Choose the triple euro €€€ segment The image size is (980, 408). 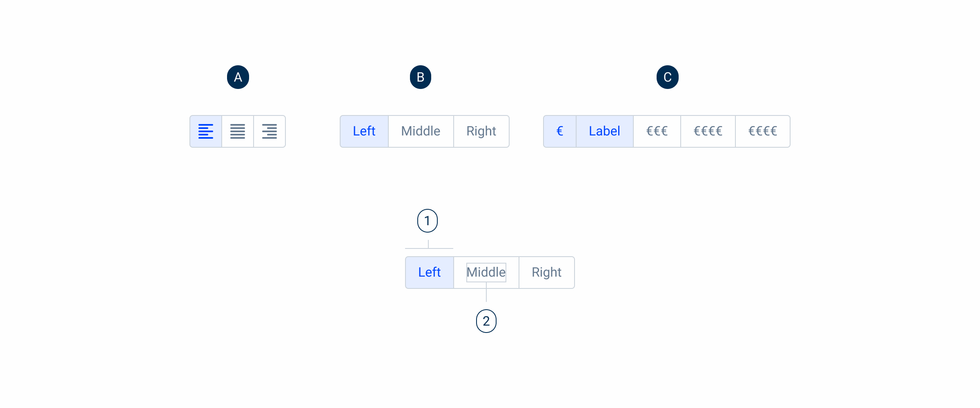tap(657, 131)
